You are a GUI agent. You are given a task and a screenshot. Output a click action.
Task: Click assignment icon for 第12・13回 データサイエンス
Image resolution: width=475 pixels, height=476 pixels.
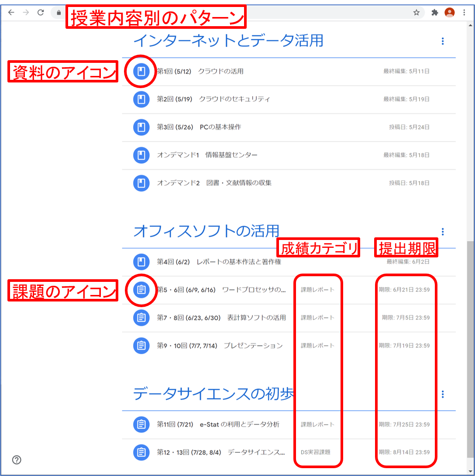[141, 452]
